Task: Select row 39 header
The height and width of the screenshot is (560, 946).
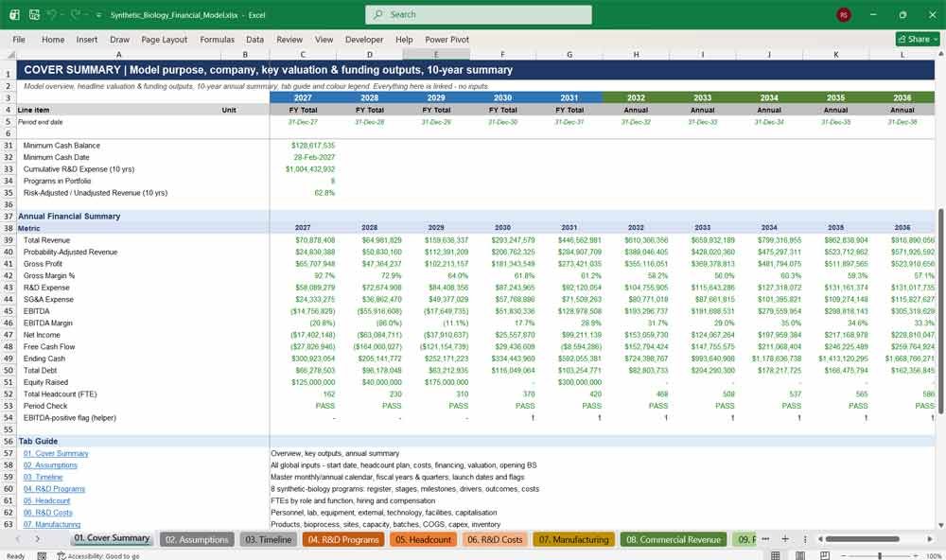Action: [x=9, y=240]
